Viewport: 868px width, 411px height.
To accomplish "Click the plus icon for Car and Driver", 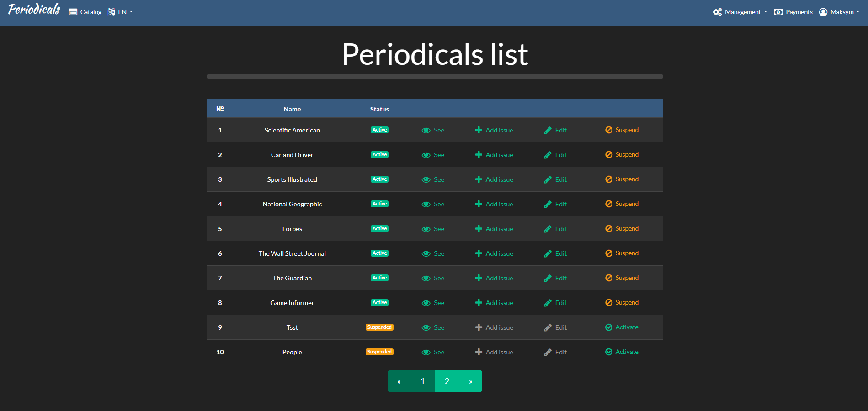I will click(479, 155).
